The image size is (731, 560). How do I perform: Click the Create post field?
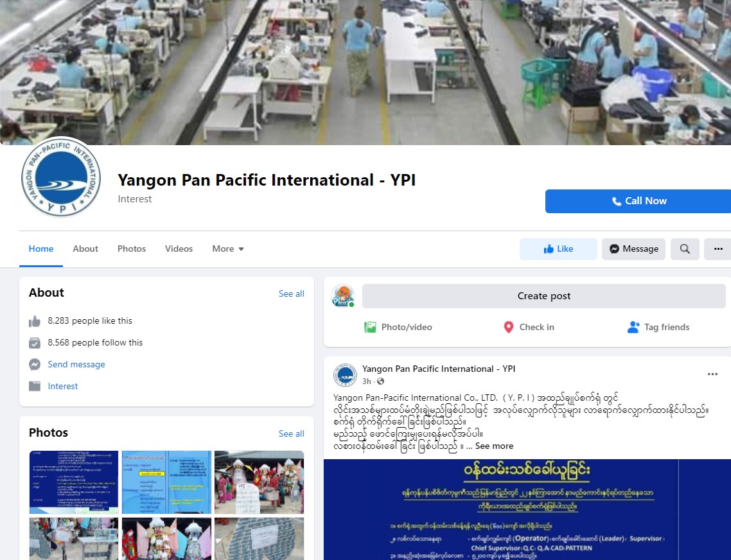[543, 296]
